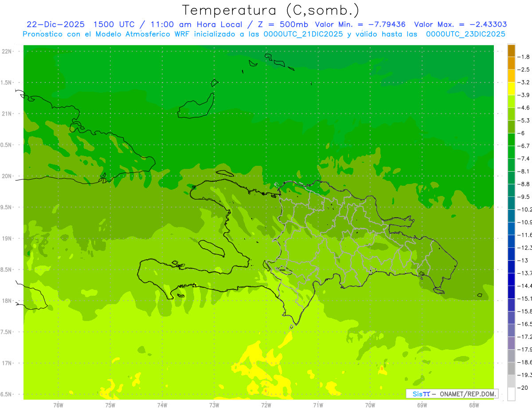The width and height of the screenshot is (532, 411).
Task: Pick the lime swatch between -3.9 and -4.6
Action: (x=511, y=102)
